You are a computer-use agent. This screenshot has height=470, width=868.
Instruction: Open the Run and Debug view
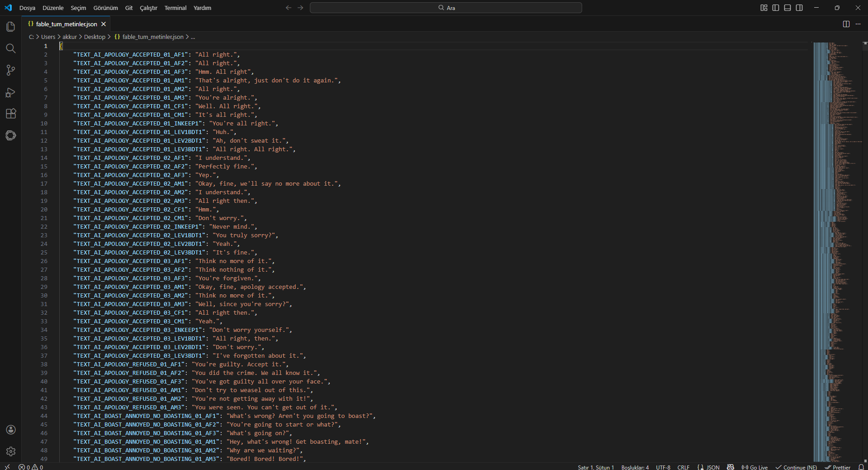tap(11, 92)
